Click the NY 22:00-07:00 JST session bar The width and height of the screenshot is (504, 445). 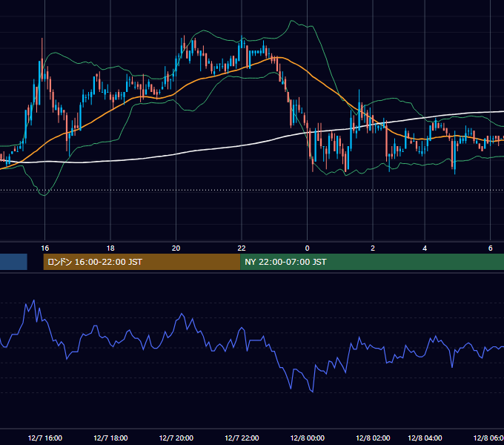tap(372, 262)
